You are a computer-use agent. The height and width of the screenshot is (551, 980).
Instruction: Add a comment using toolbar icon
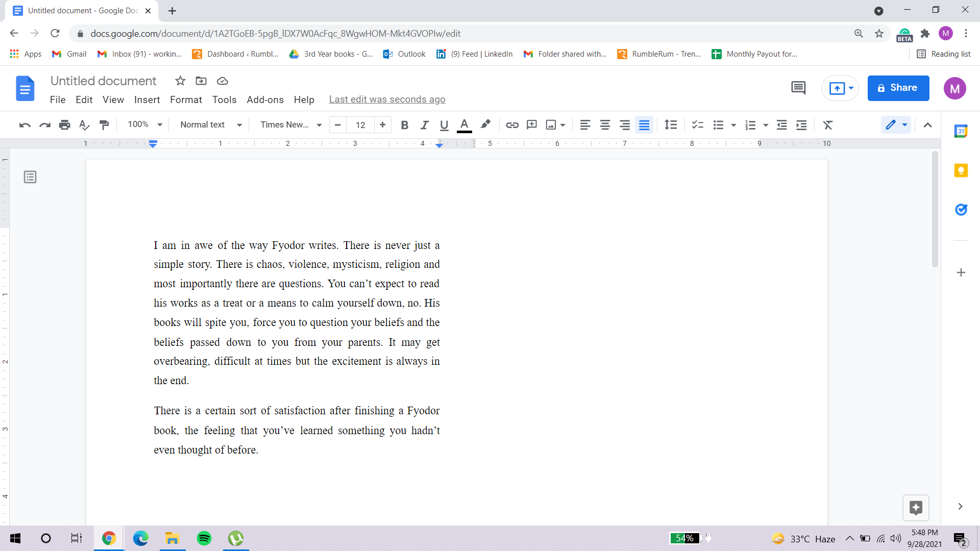pos(532,125)
